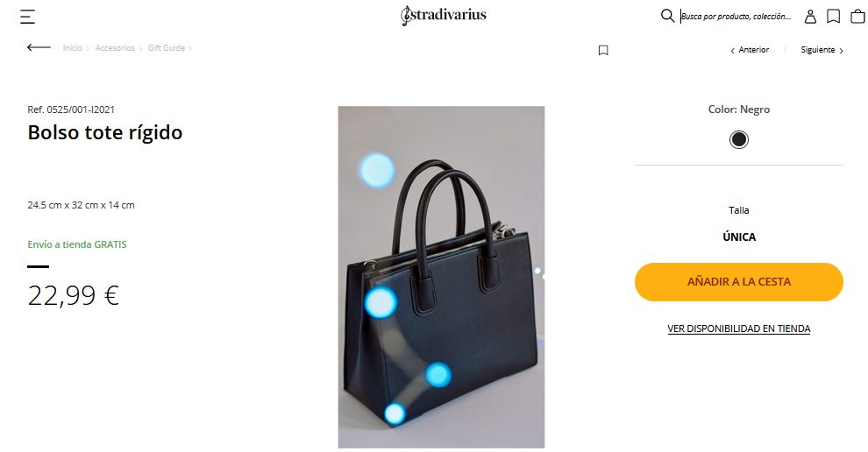Select the Negro color swatch

[738, 139]
